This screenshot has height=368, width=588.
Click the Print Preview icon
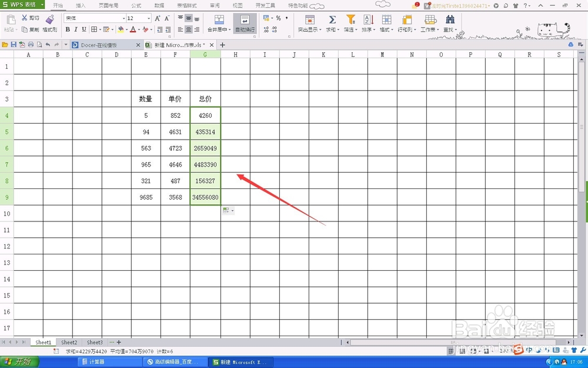(x=39, y=45)
